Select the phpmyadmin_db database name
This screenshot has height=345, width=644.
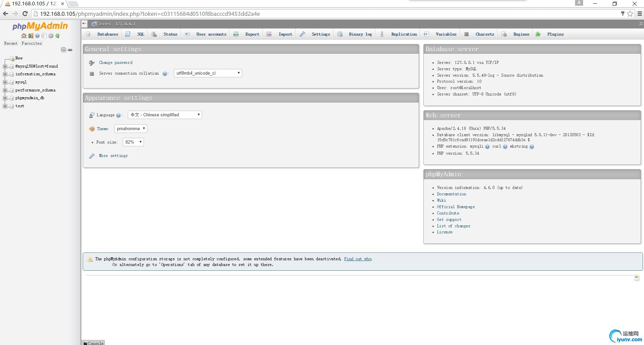point(30,98)
